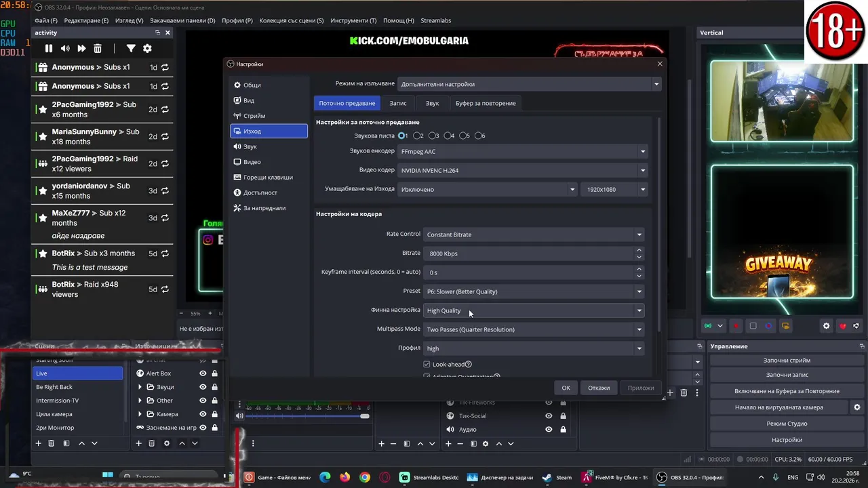Open Google Chrome from the taskbar
The height and width of the screenshot is (488, 868).
(365, 477)
